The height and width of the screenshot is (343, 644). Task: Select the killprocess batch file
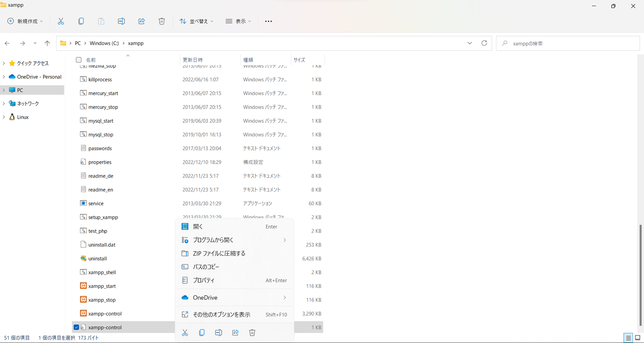click(100, 80)
